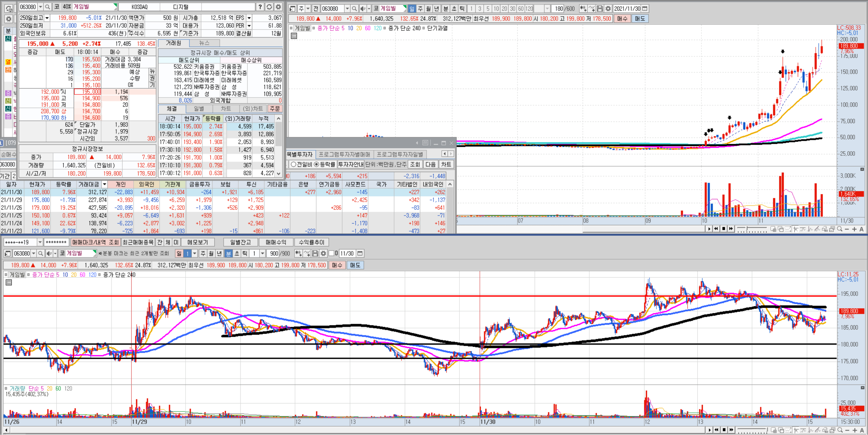Click the chart save (floppy disk) icon in the upper chart toolbar

pos(600,9)
